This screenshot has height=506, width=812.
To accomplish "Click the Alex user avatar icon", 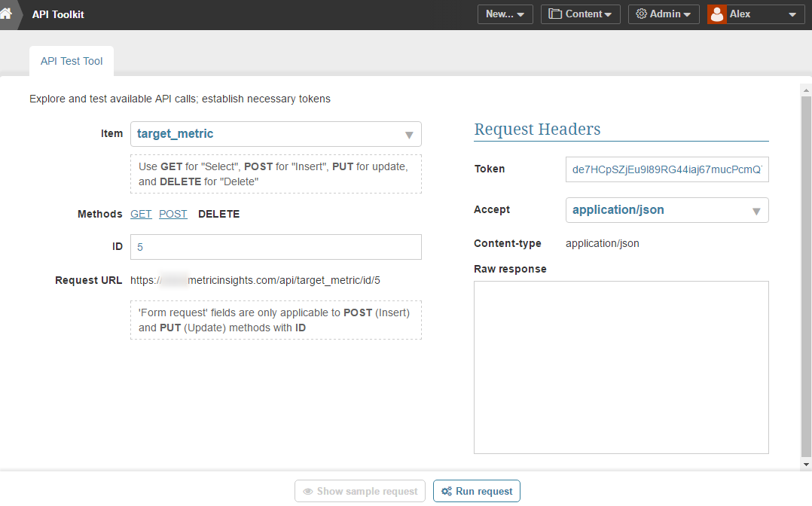I will [x=717, y=14].
